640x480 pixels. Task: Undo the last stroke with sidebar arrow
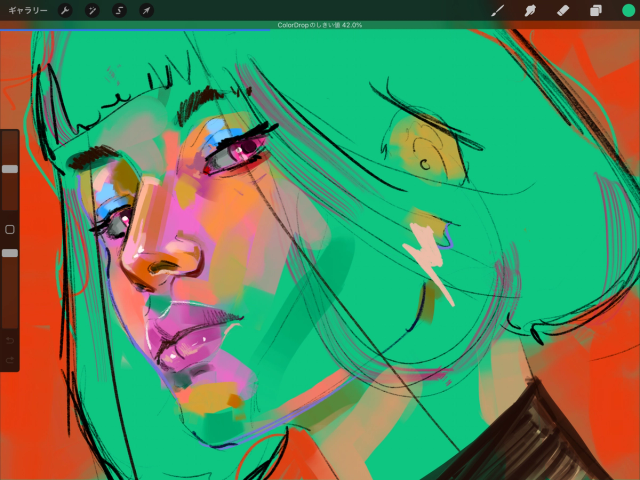coord(9,341)
